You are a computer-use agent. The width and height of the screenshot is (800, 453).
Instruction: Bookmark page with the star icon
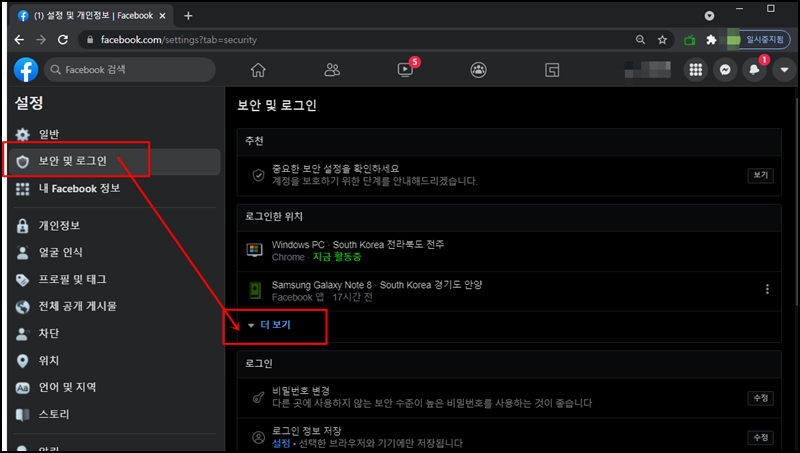(x=662, y=40)
